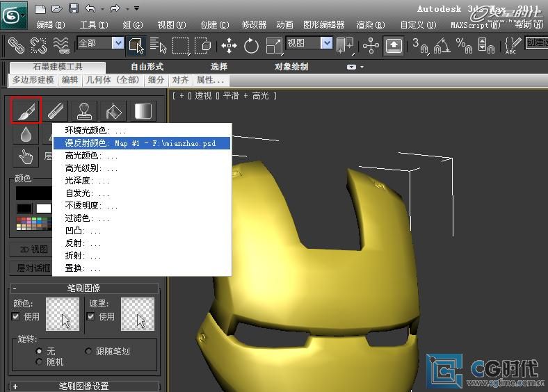Select the 随机 rotation radio button

pyautogui.click(x=39, y=361)
